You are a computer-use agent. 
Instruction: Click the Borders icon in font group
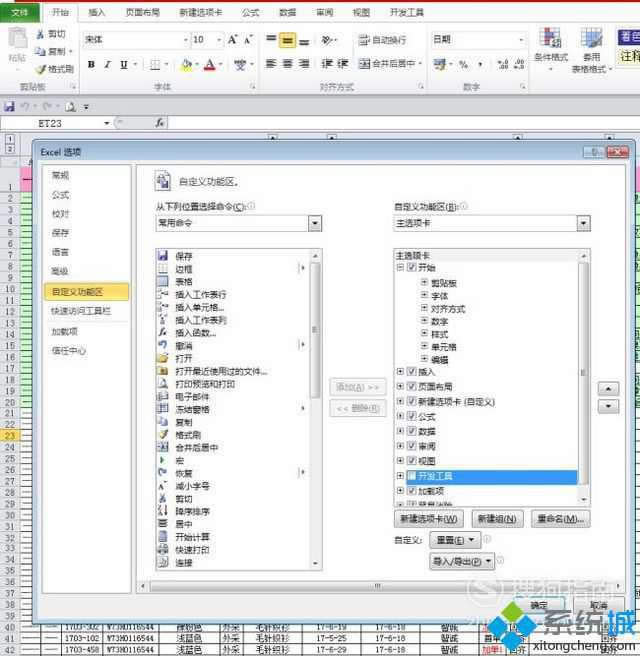(155, 64)
